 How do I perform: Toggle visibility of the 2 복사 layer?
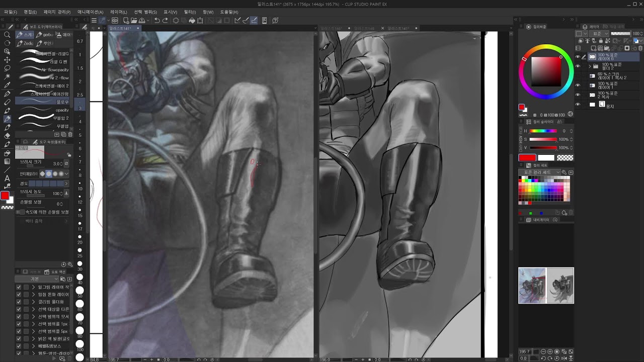578,95
